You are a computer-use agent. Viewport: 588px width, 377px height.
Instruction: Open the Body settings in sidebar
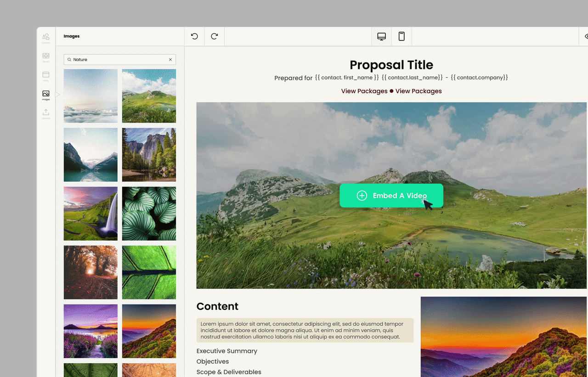point(46,76)
